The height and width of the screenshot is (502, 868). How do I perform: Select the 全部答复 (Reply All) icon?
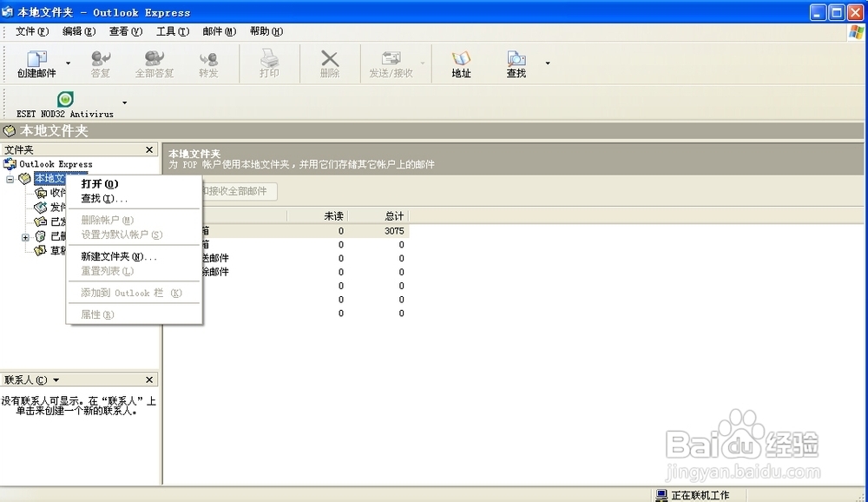155,63
